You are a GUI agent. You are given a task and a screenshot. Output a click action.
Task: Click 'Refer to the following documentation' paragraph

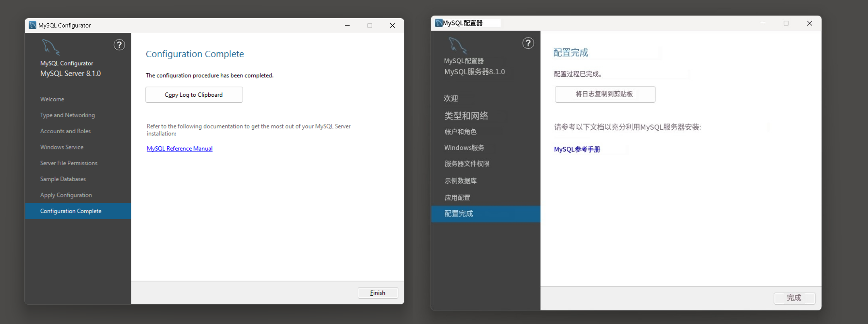click(x=249, y=130)
